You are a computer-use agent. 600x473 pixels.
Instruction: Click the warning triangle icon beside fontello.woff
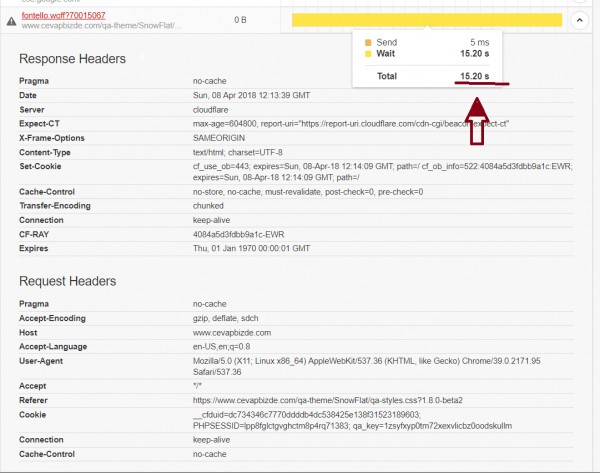point(10,20)
